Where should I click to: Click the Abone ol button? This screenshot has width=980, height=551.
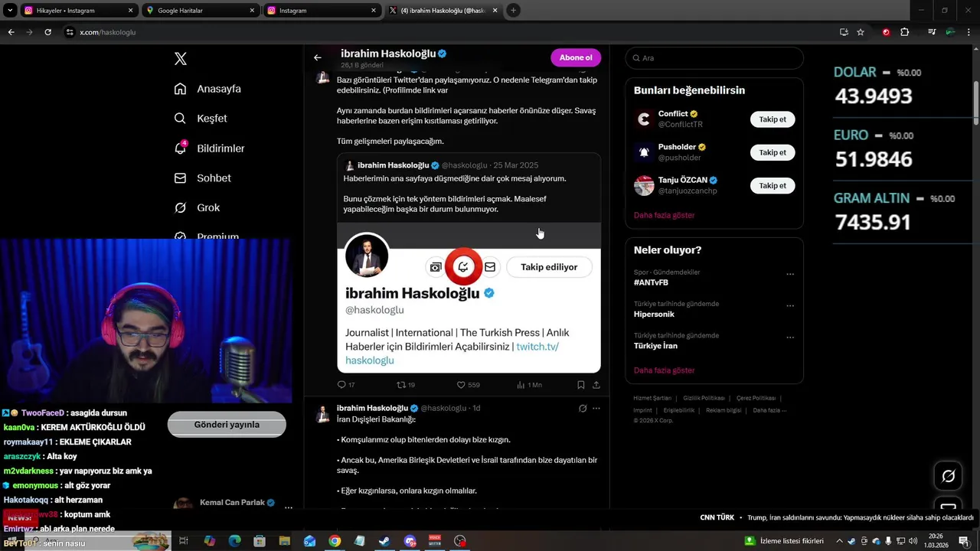(576, 57)
